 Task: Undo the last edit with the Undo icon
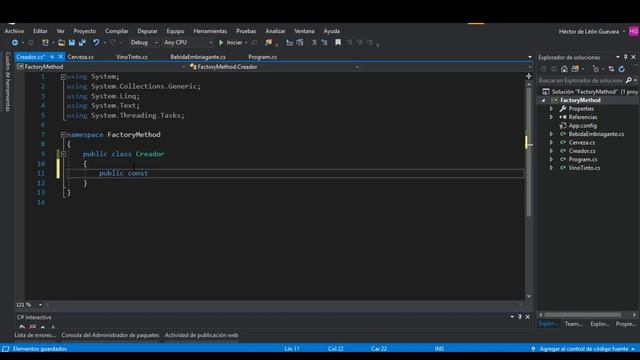click(x=96, y=42)
